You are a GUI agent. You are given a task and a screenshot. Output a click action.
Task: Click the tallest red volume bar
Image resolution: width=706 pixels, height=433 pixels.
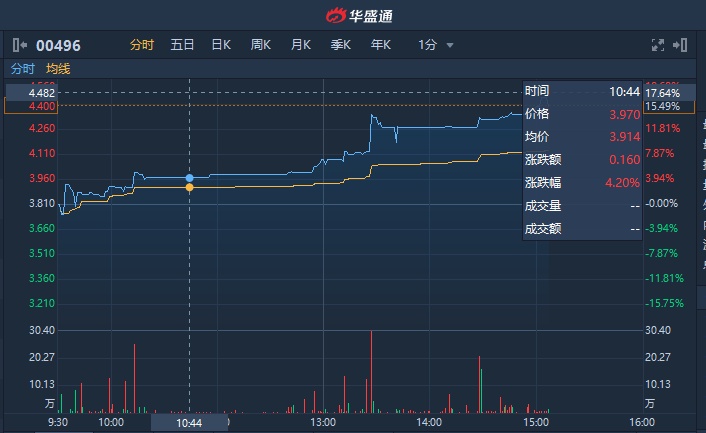point(371,370)
